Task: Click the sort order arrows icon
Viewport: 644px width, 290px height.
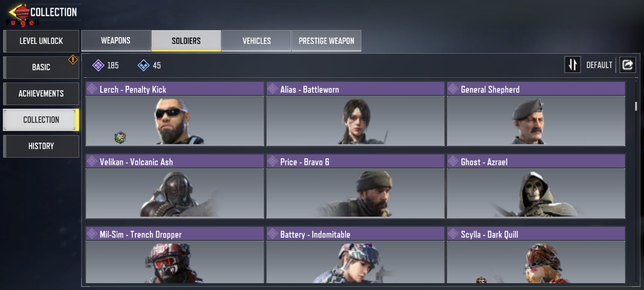Action: (573, 65)
